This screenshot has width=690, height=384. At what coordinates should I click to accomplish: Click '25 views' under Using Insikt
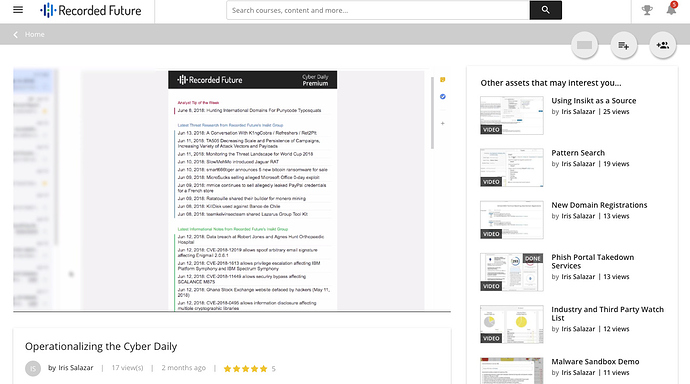click(616, 112)
